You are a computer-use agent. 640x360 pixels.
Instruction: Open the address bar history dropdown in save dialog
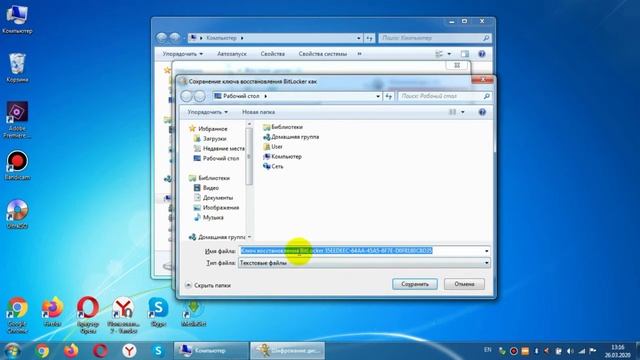(378, 96)
